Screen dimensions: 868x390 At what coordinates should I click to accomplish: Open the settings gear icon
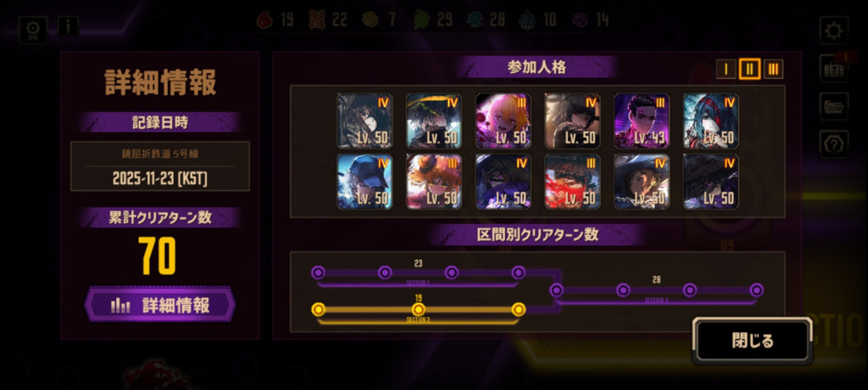tap(834, 30)
